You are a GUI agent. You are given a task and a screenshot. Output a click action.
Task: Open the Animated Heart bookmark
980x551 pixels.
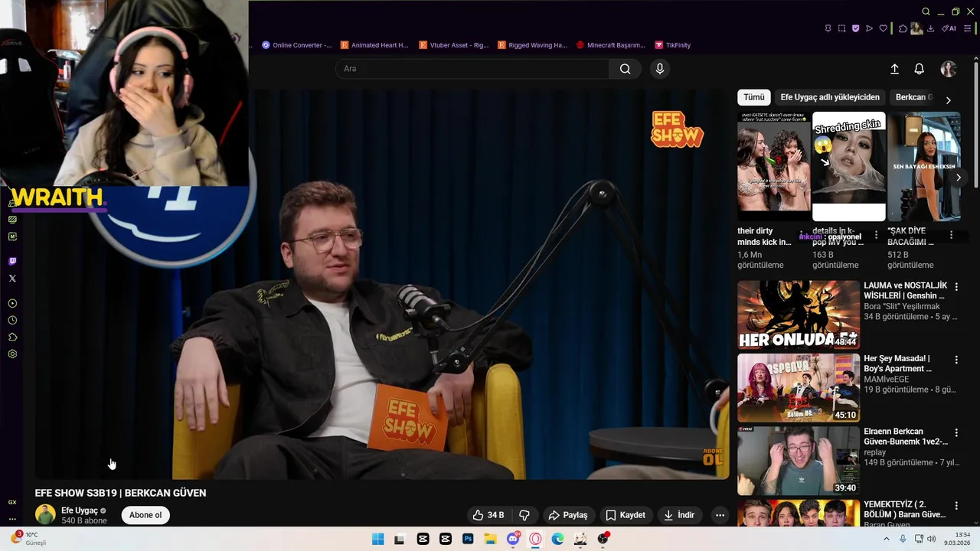(x=374, y=45)
